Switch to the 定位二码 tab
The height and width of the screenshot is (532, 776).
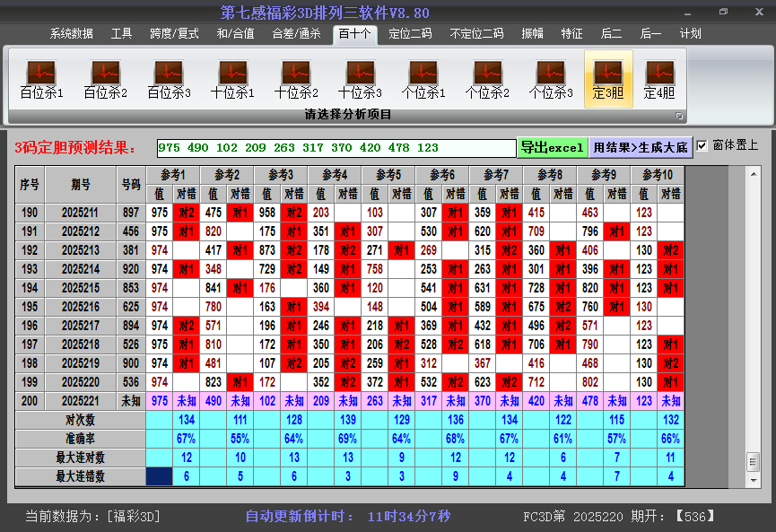coord(409,33)
